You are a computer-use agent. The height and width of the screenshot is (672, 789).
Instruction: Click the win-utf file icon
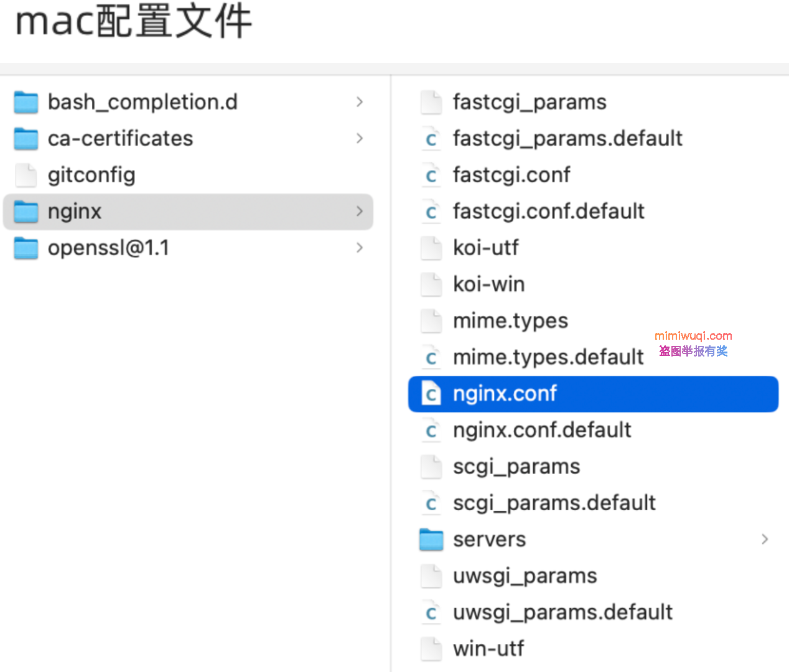click(431, 649)
